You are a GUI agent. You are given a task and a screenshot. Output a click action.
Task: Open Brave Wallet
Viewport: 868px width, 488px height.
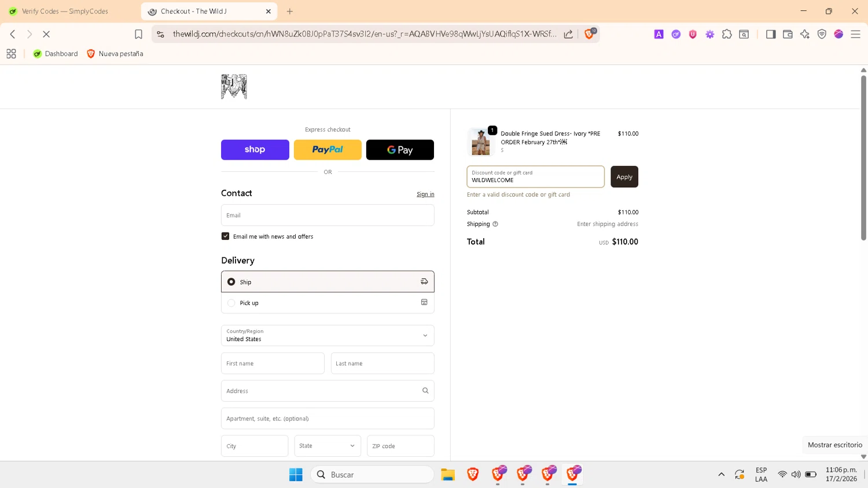coord(788,34)
